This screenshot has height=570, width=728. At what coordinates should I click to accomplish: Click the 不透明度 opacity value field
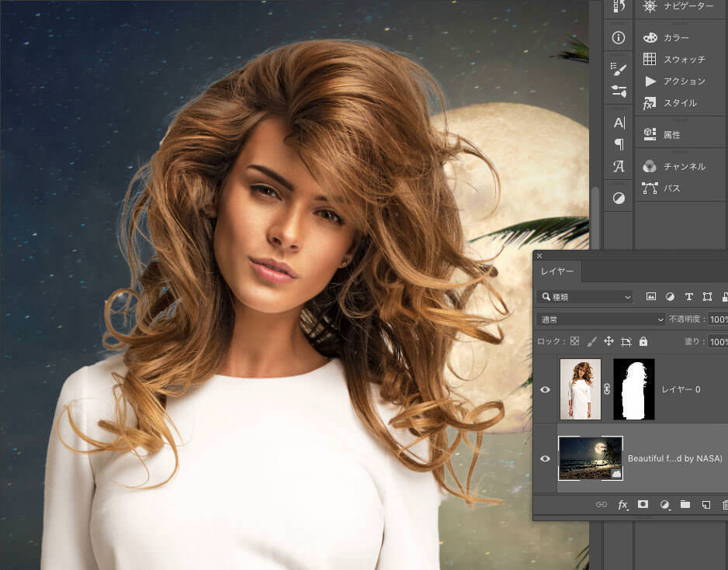pyautogui.click(x=717, y=319)
